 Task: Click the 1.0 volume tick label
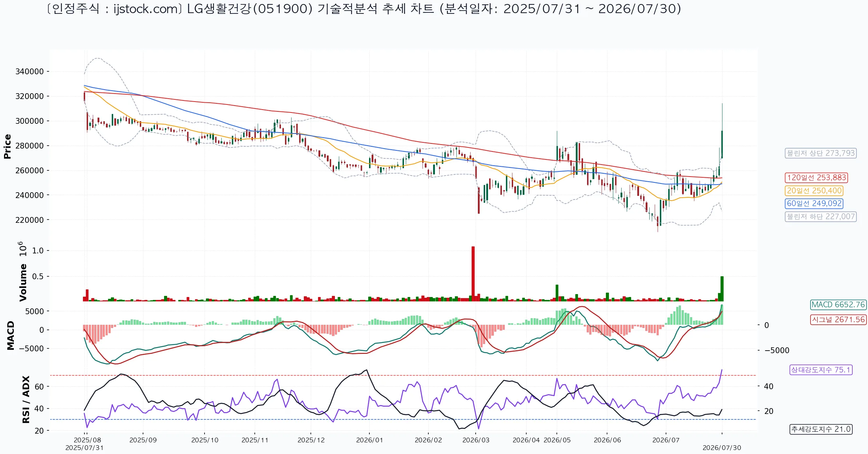38,251
